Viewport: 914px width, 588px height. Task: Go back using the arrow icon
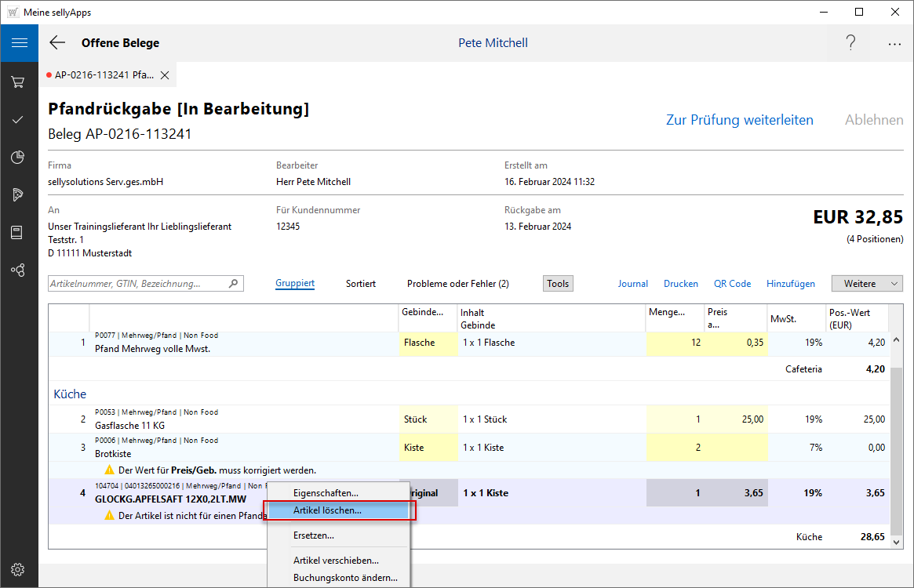57,43
